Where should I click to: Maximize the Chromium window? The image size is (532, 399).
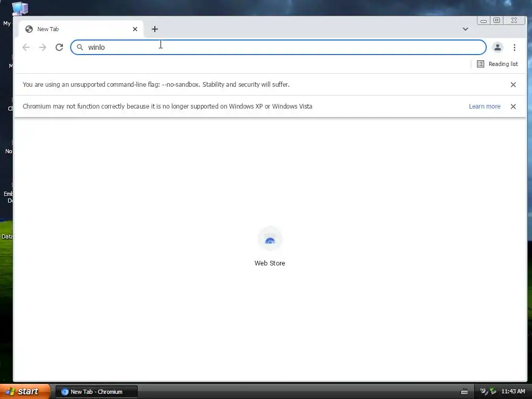pos(496,21)
